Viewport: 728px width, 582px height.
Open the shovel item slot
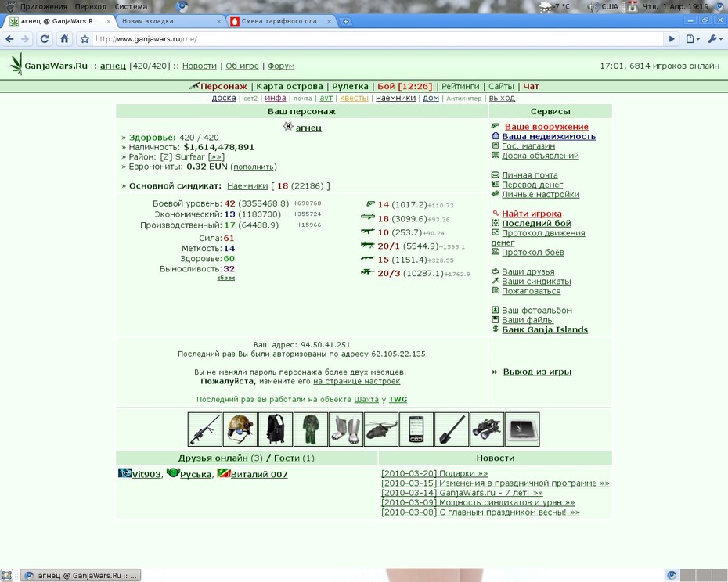[x=452, y=429]
